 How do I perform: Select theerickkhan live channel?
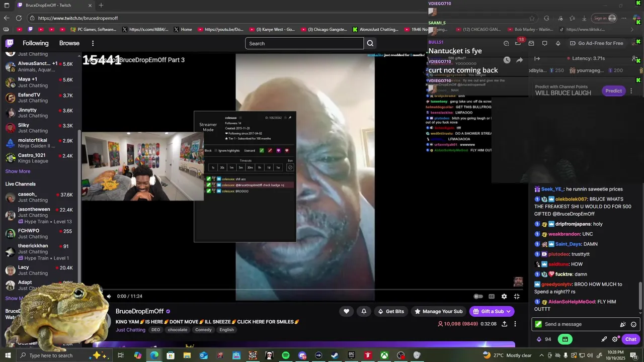point(39,252)
